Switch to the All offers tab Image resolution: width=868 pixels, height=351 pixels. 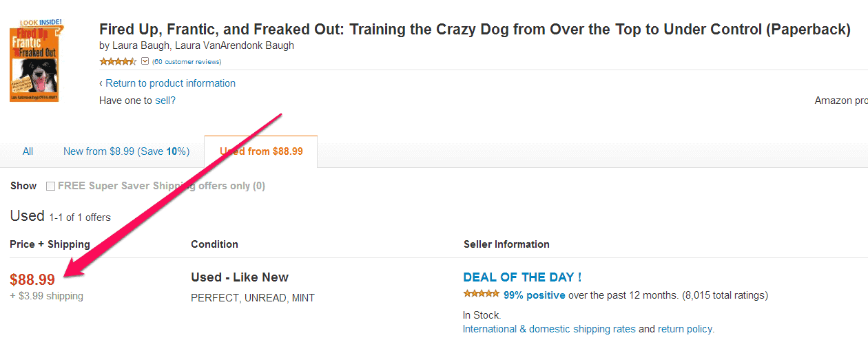click(28, 151)
